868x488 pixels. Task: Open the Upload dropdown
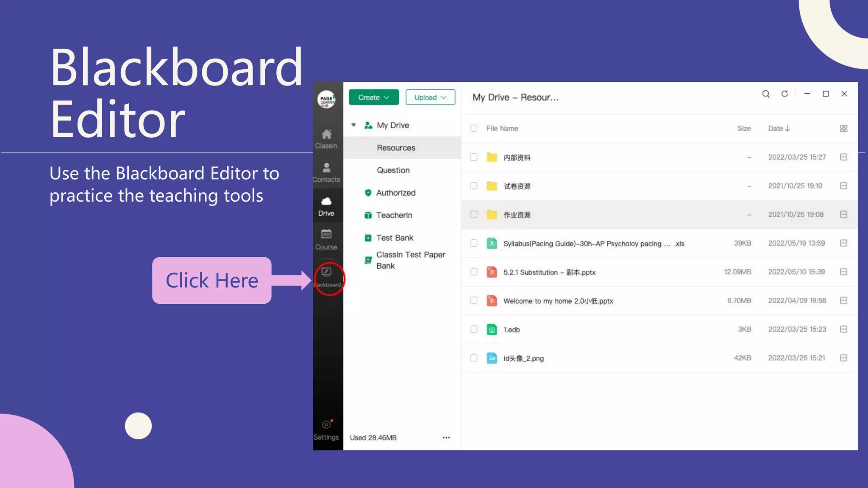pos(430,97)
